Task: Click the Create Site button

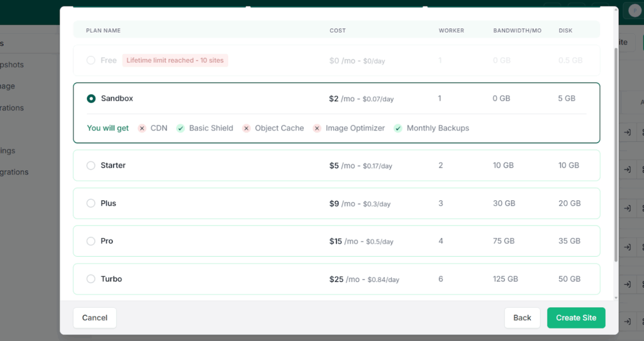Action: click(x=576, y=318)
